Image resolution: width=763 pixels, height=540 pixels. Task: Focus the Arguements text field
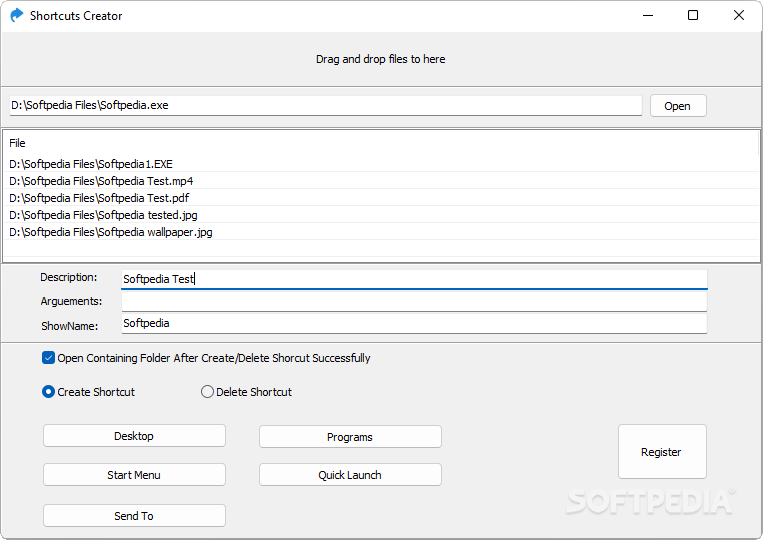pos(414,302)
